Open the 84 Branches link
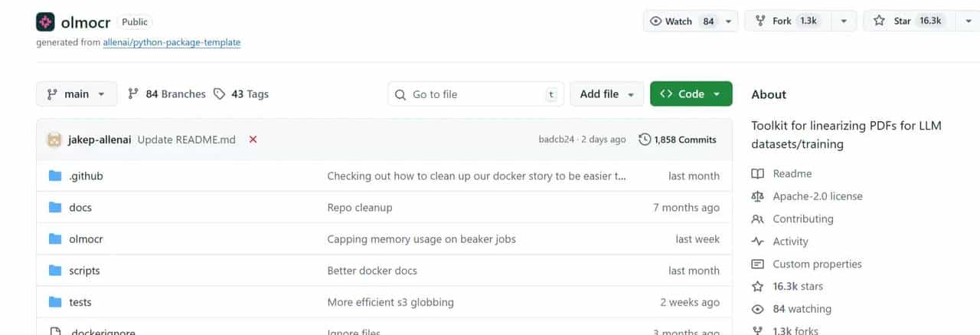Image resolution: width=980 pixels, height=335 pixels. (x=167, y=94)
